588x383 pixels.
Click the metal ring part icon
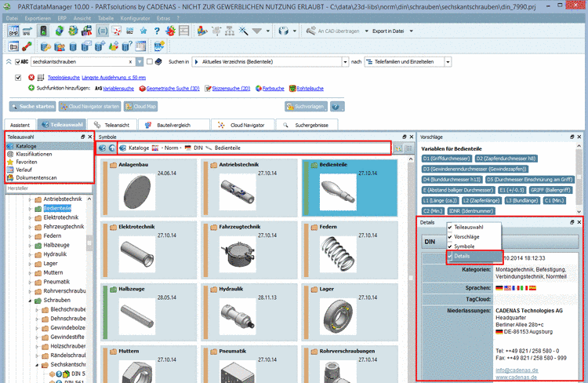click(x=284, y=31)
